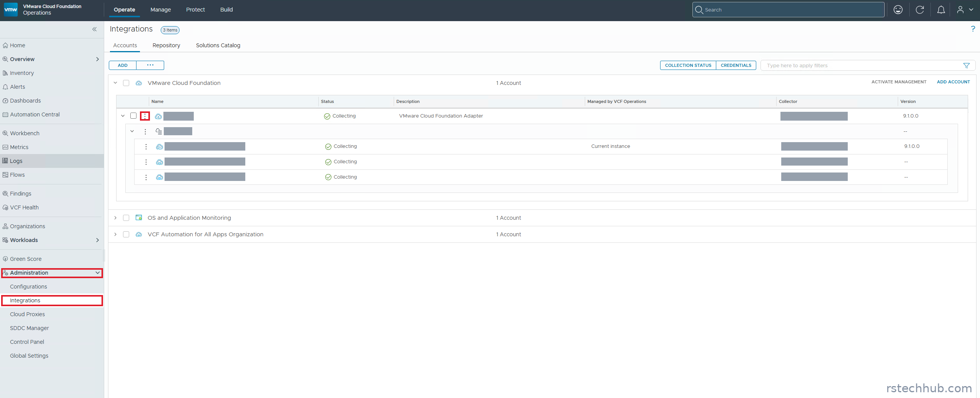Open VCF Health in the sidebar
Viewport: 980px width, 398px height.
click(52, 207)
